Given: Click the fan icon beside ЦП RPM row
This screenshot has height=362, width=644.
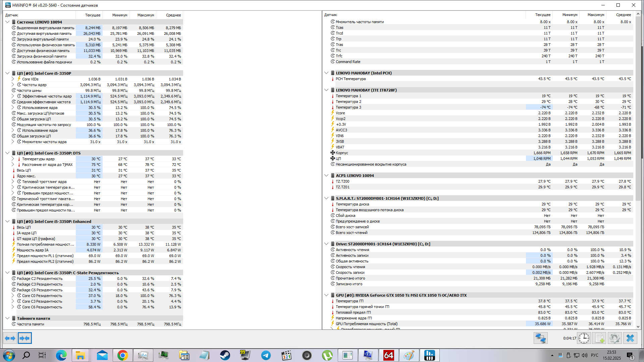Looking at the screenshot, I should pyautogui.click(x=333, y=159).
